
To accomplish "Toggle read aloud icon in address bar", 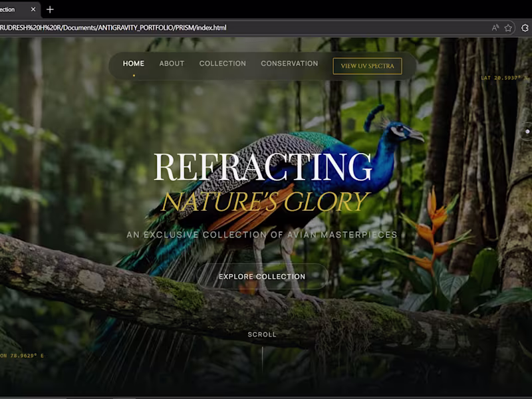I will click(495, 28).
